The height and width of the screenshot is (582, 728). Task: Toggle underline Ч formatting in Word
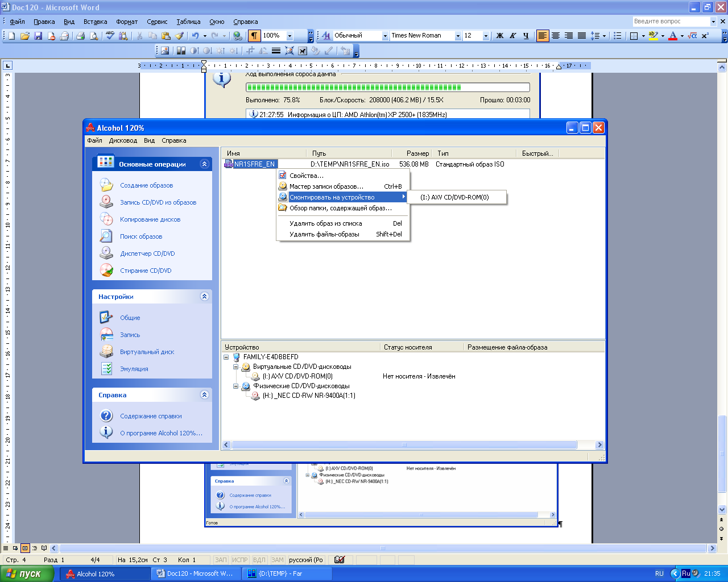coord(526,35)
